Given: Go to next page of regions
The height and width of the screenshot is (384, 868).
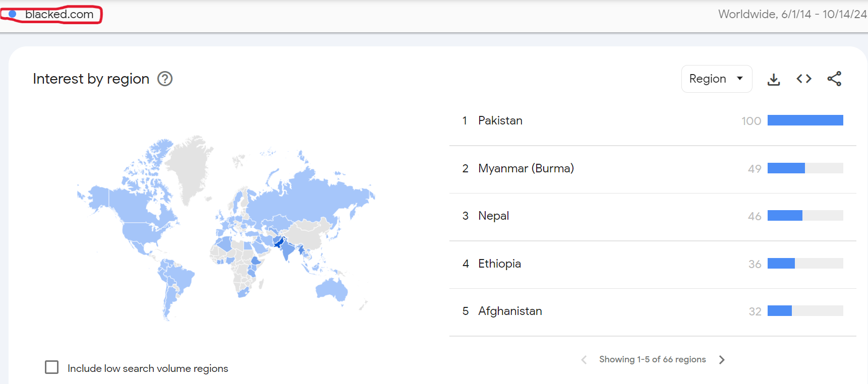Looking at the screenshot, I should [722, 360].
